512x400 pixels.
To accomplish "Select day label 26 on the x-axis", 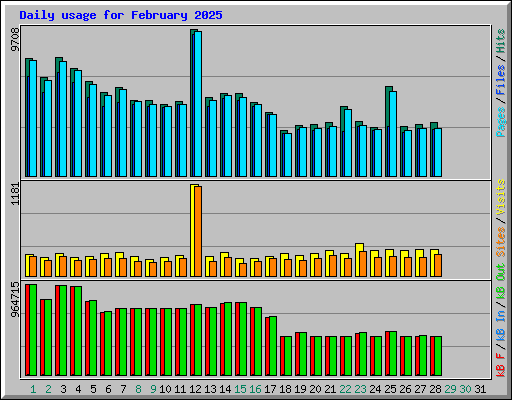I will 405,389.
